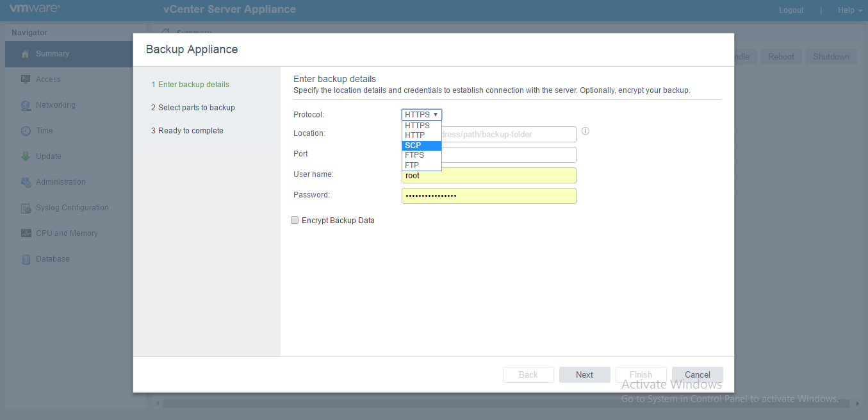Click into the User name field
Screen dimensions: 868x420
489,176
